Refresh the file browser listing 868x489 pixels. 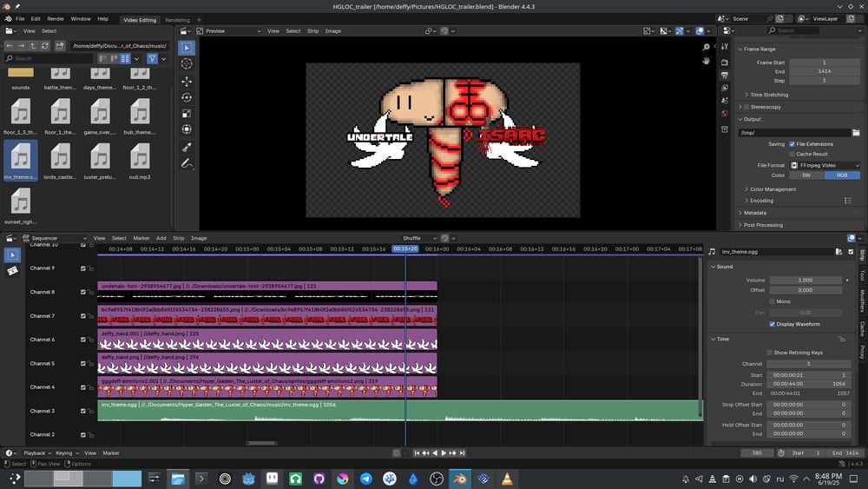tap(45, 45)
